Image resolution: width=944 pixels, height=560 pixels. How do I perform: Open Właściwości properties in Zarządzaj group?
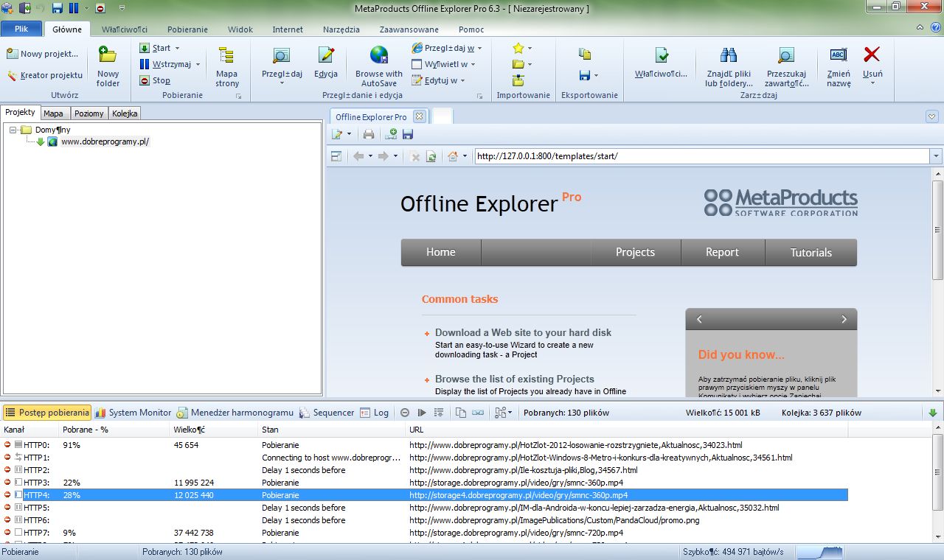point(662,63)
